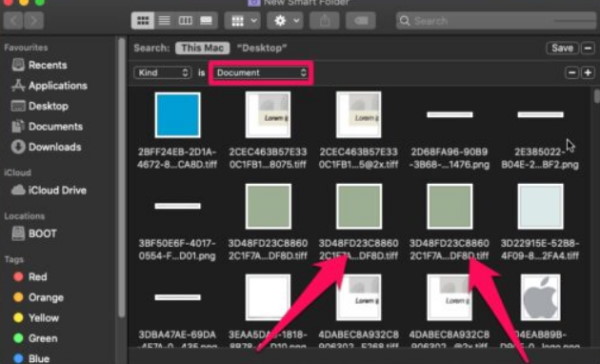Select the "Desktop" search scope
This screenshot has height=364, width=600.
coord(262,48)
